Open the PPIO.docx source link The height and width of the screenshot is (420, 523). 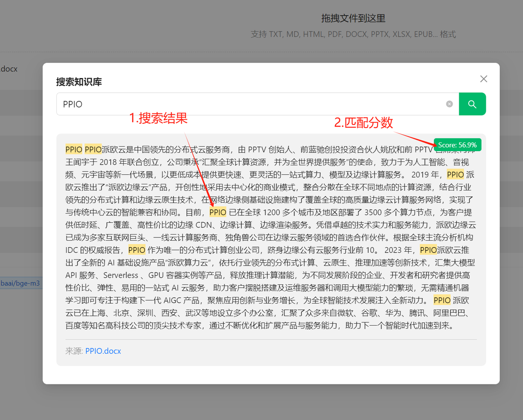(x=103, y=351)
